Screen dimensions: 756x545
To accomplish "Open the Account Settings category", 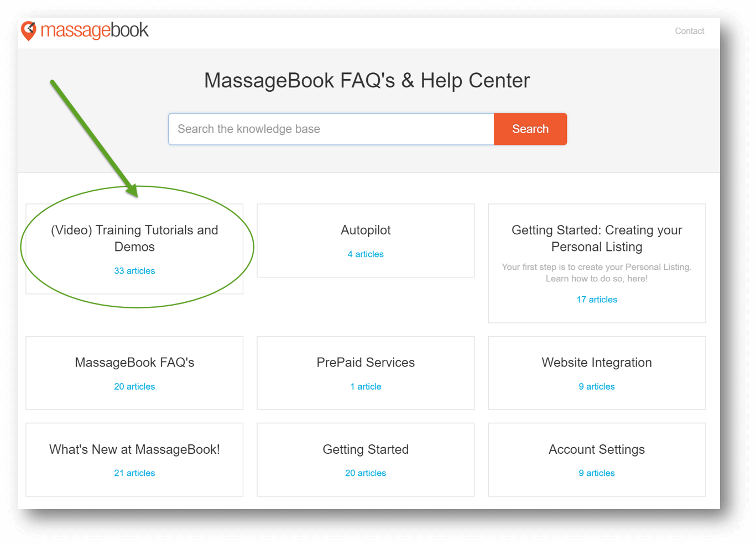I will (597, 449).
